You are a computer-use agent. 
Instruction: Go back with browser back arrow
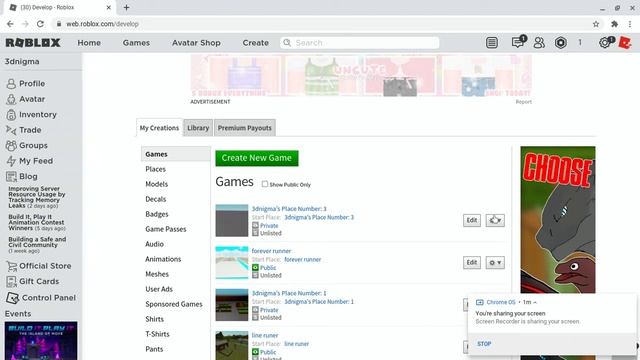point(10,24)
